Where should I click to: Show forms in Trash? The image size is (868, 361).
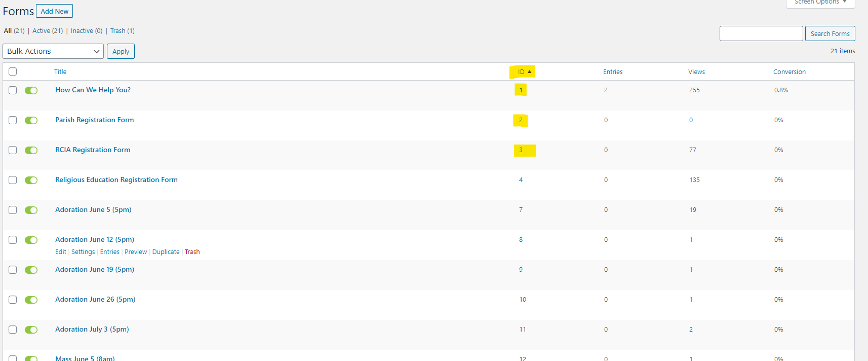pos(117,31)
